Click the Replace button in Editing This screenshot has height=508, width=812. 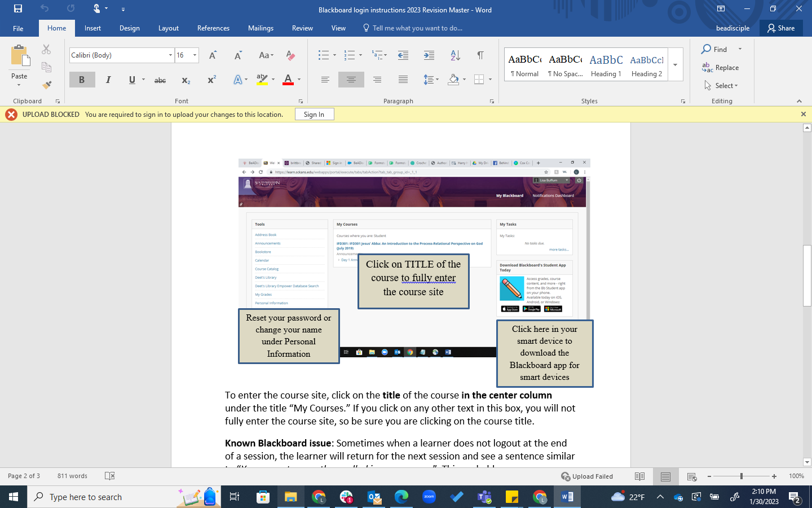721,68
